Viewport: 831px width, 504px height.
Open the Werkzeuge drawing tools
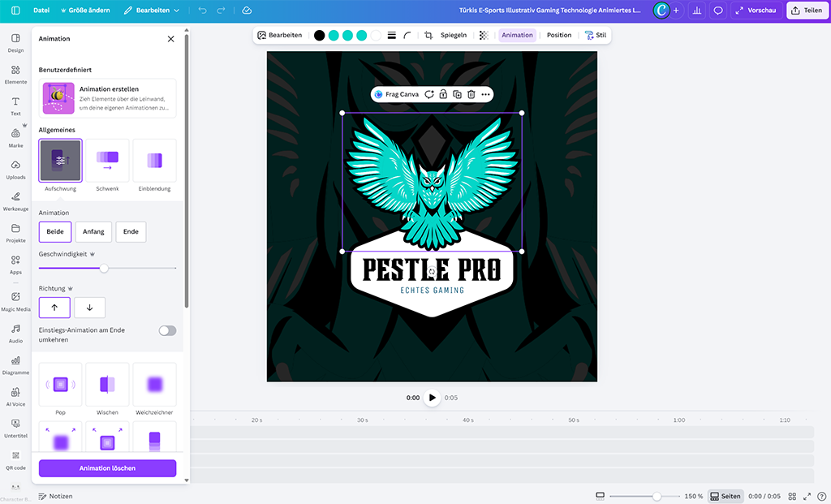(x=15, y=201)
